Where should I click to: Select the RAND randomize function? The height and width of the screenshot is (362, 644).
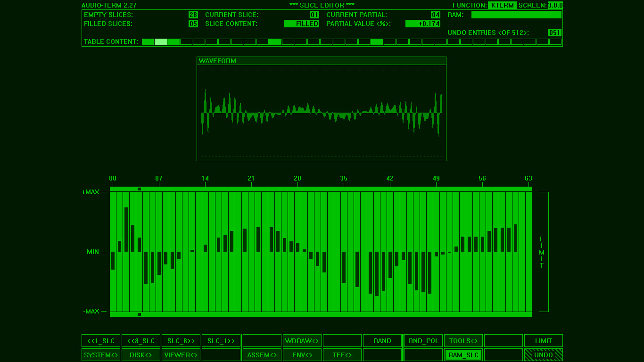[x=382, y=340]
